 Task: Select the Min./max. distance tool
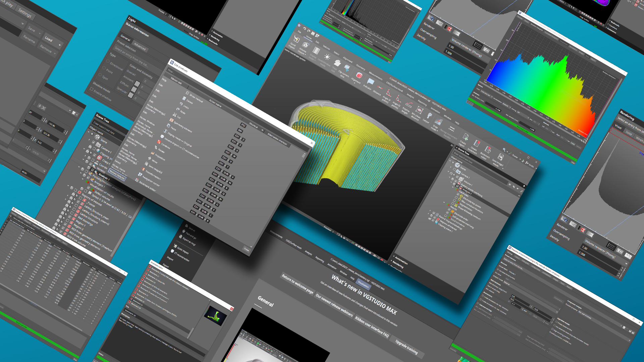(x=419, y=110)
